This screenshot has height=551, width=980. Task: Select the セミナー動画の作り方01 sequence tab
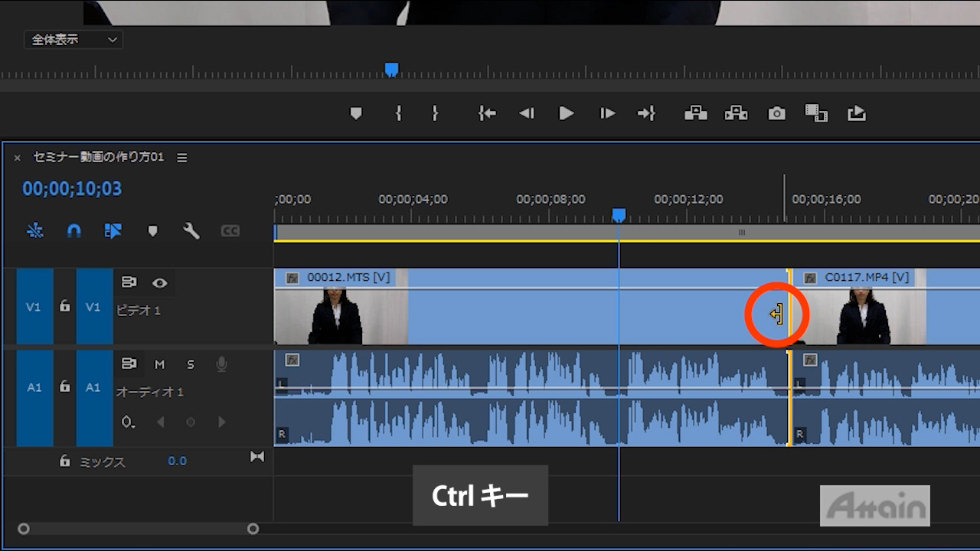click(98, 158)
